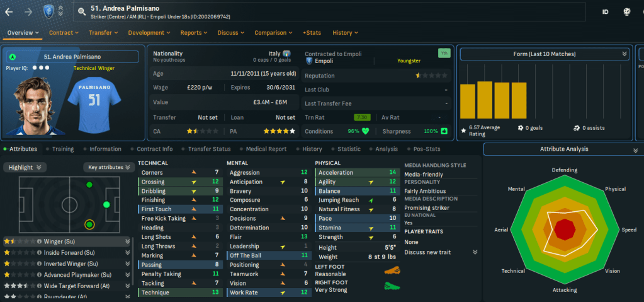Select the top wing position dot on pitch
Viewport: 644px width, 302px height.
point(89,185)
